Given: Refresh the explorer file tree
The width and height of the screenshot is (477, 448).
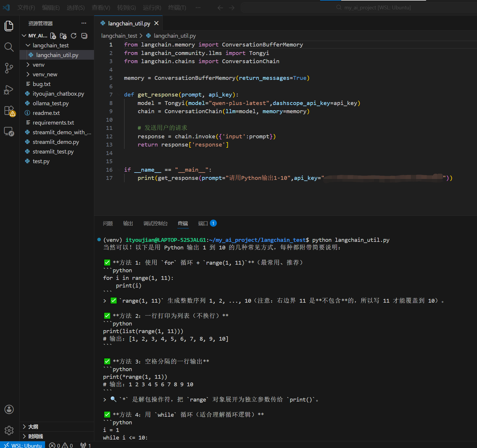Looking at the screenshot, I should tap(74, 36).
